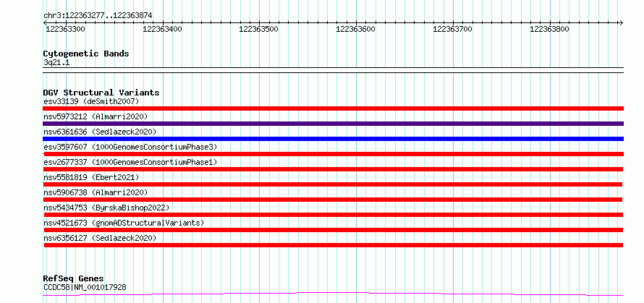The image size is (644, 303).
Task: Click esv3597607 (1000GenomesConsortiumPhase3) label
Action: [x=130, y=147]
